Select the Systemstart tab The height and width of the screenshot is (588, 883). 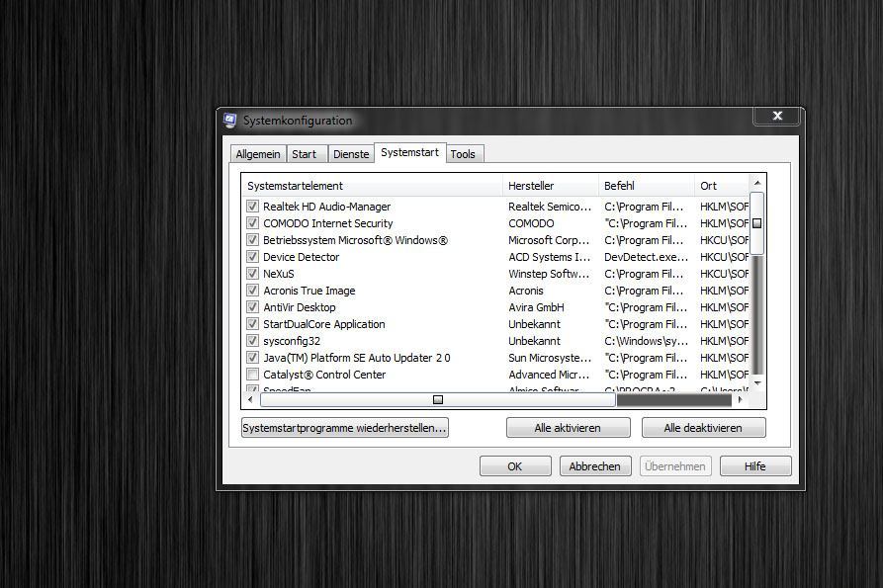point(410,152)
